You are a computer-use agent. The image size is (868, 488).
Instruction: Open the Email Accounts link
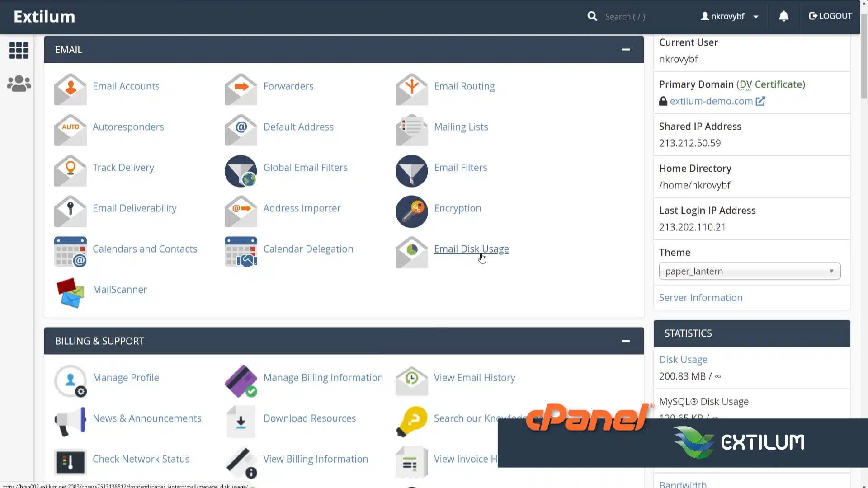(x=126, y=86)
